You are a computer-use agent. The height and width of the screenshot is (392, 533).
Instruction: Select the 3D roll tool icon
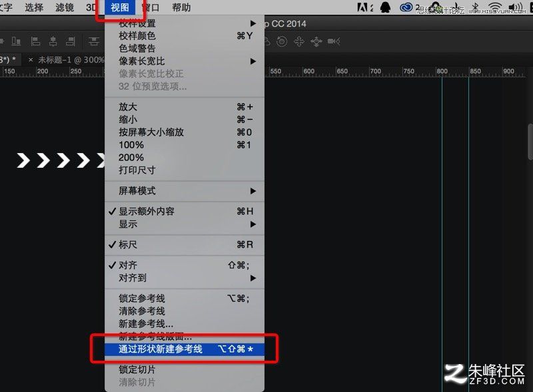[x=282, y=41]
